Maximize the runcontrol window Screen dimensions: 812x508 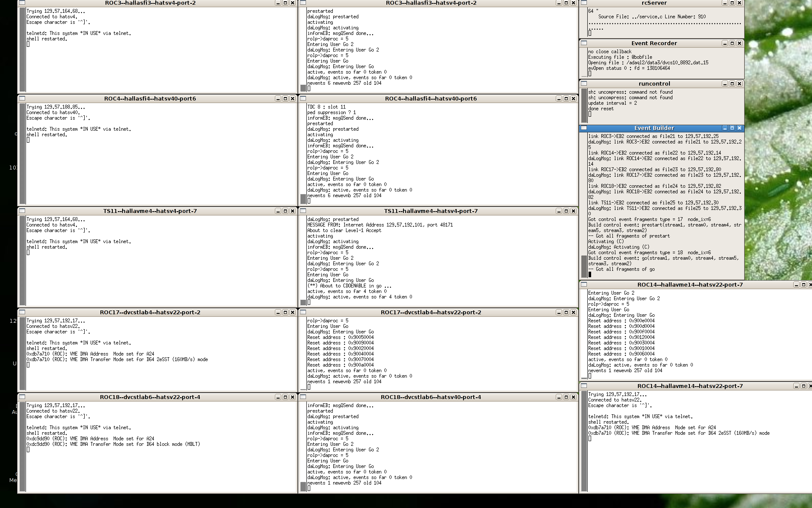(732, 83)
